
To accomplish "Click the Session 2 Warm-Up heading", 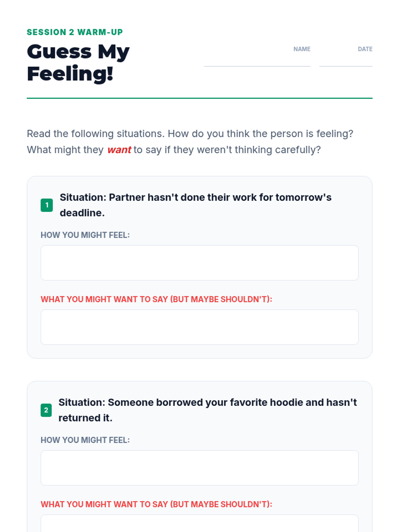I will pos(75,32).
